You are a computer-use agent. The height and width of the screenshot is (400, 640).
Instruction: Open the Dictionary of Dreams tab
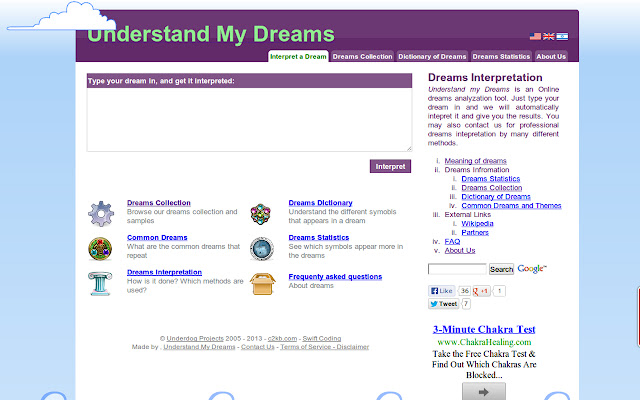(432, 56)
